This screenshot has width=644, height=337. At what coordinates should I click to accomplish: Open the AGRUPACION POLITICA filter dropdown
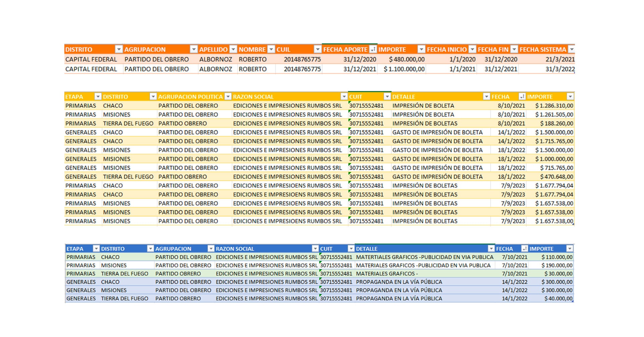click(228, 97)
